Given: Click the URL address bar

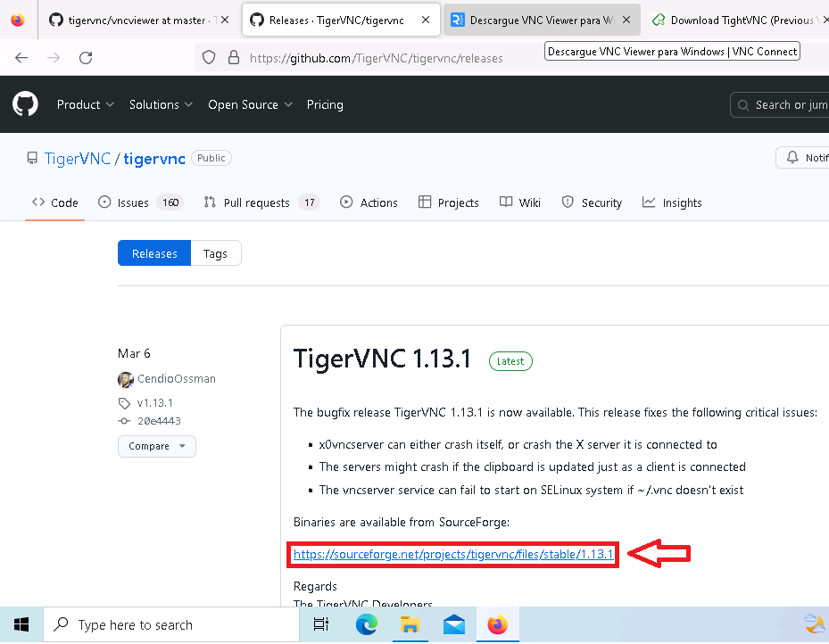Looking at the screenshot, I should pyautogui.click(x=376, y=58).
